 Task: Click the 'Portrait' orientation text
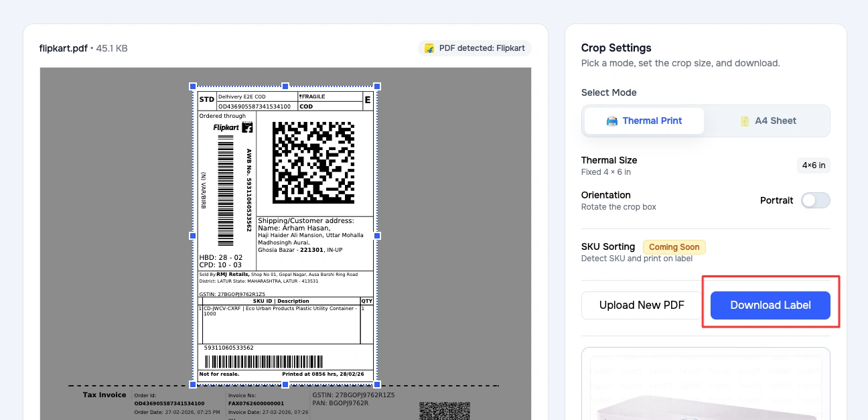776,200
